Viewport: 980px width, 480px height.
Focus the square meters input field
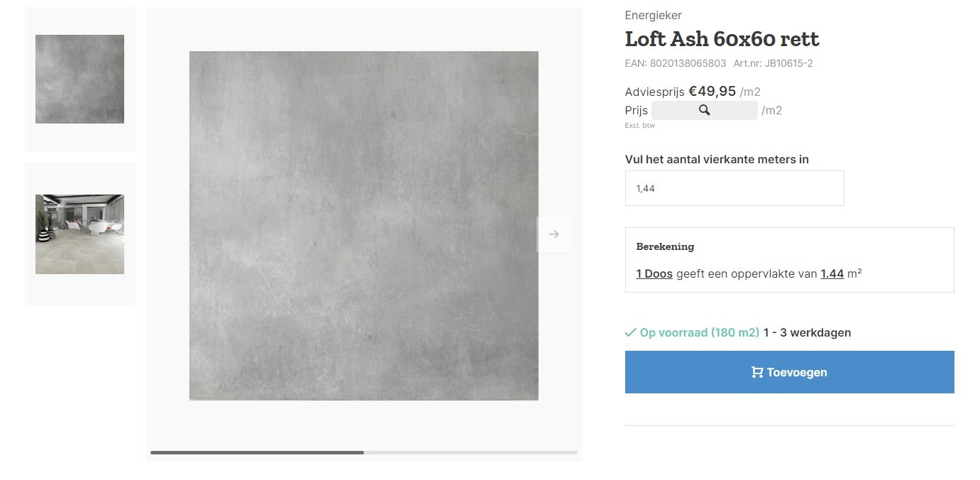pos(734,188)
